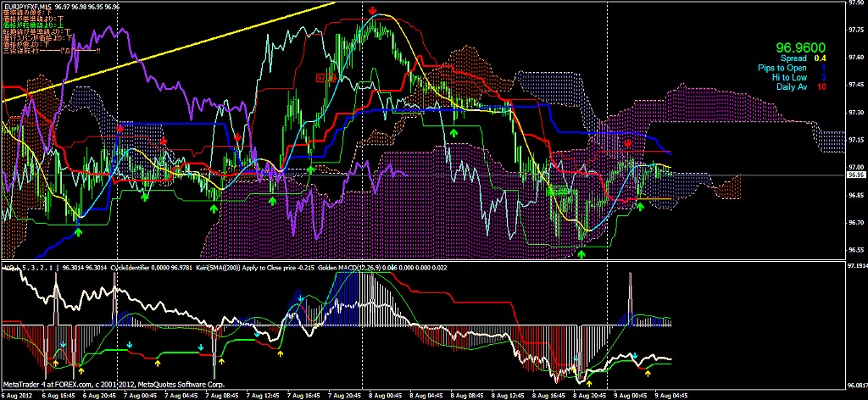Select the rightmost green up arrow on the main chart

tap(640, 208)
